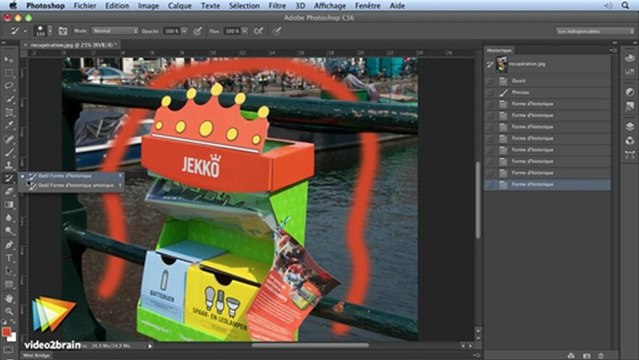The width and height of the screenshot is (639, 360).
Task: Switch to the Historique tab
Action: pyautogui.click(x=499, y=50)
